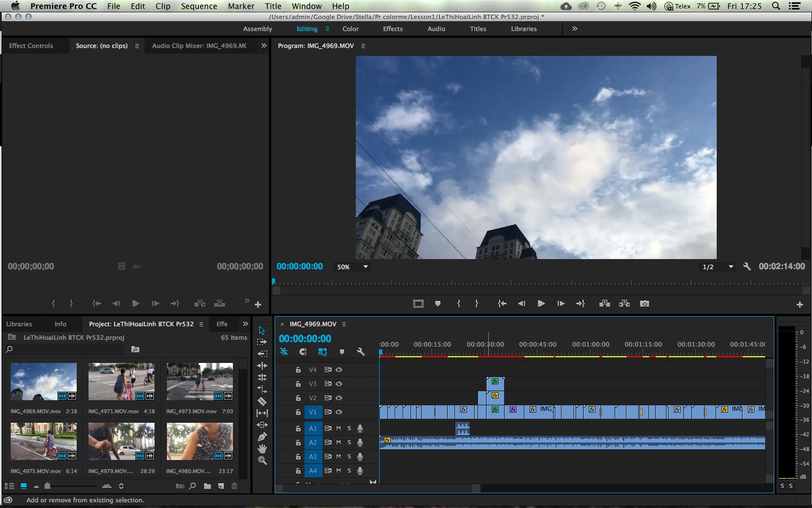Image resolution: width=812 pixels, height=508 pixels.
Task: Switch to Color workspace
Action: [x=350, y=29]
